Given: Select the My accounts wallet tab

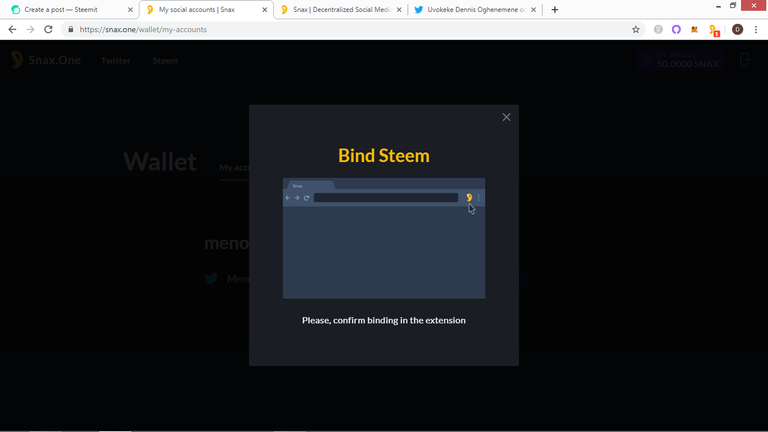Looking at the screenshot, I should click(234, 168).
